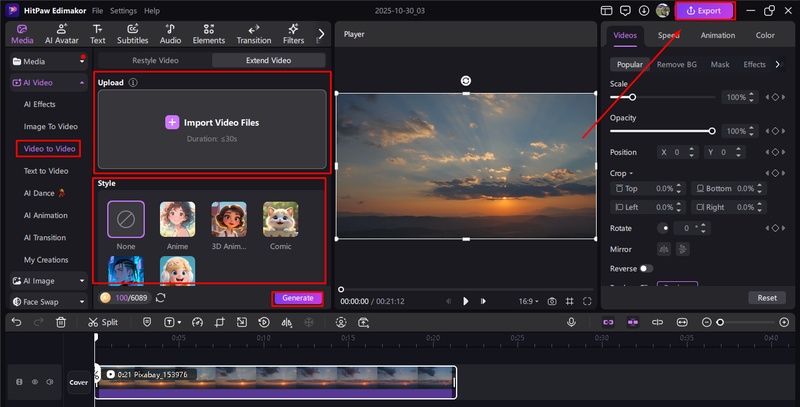Click the mirror flip icon in timeline toolbar
This screenshot has height=407, width=800.
pos(286,322)
